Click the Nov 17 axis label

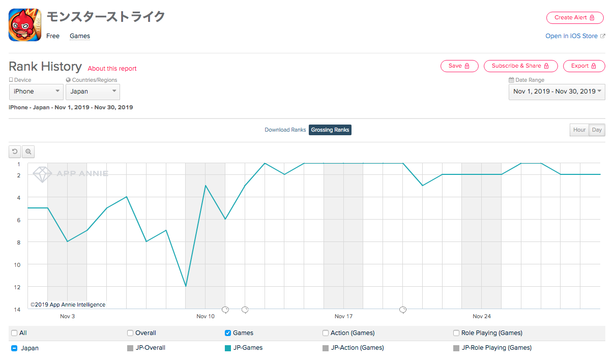click(x=343, y=316)
